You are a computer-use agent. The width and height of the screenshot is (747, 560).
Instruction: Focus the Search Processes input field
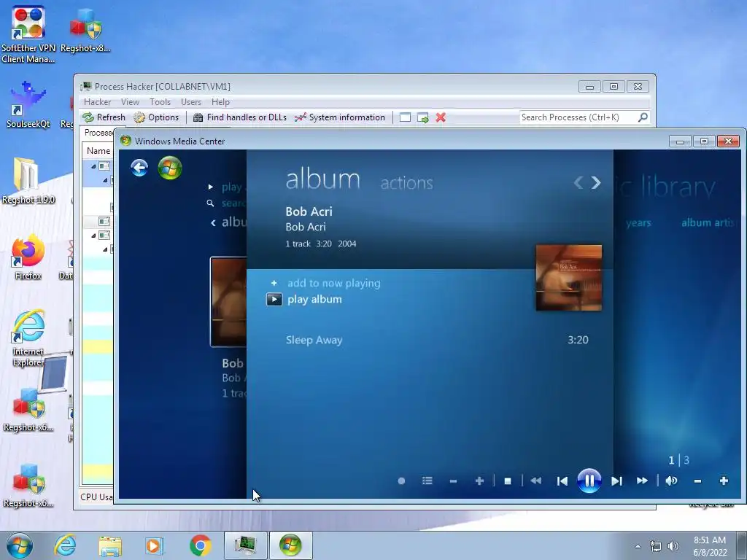coord(578,117)
